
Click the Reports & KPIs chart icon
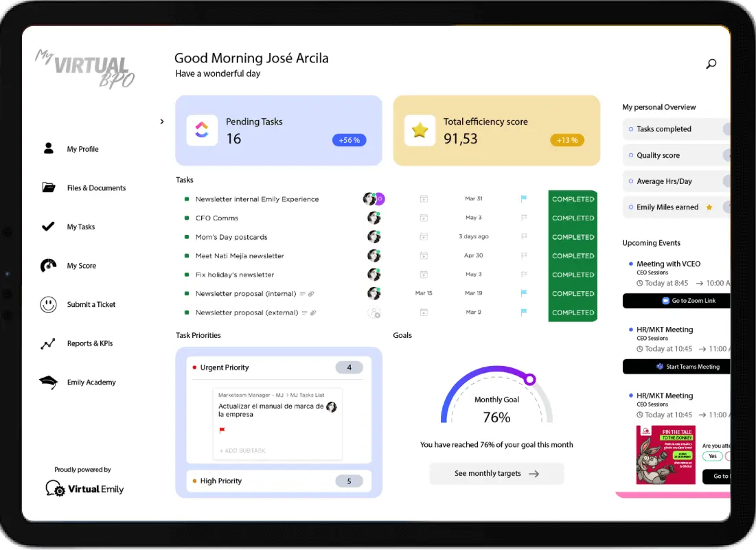[x=48, y=343]
